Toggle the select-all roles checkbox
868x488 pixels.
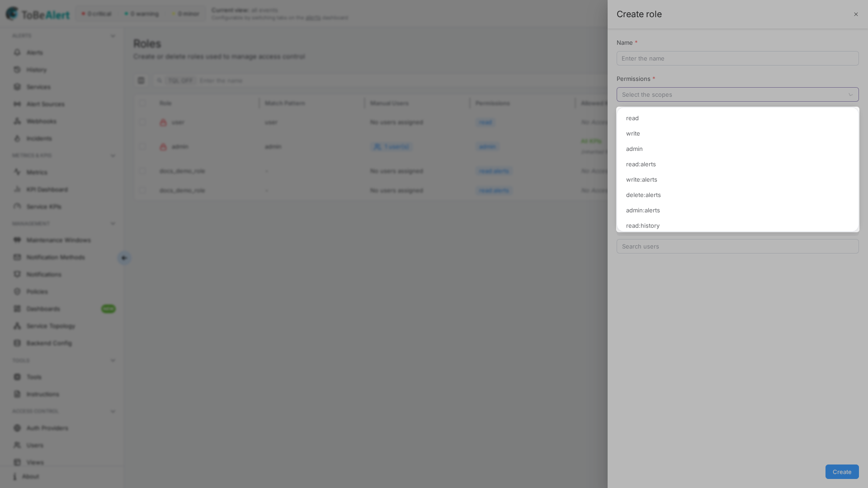[142, 103]
